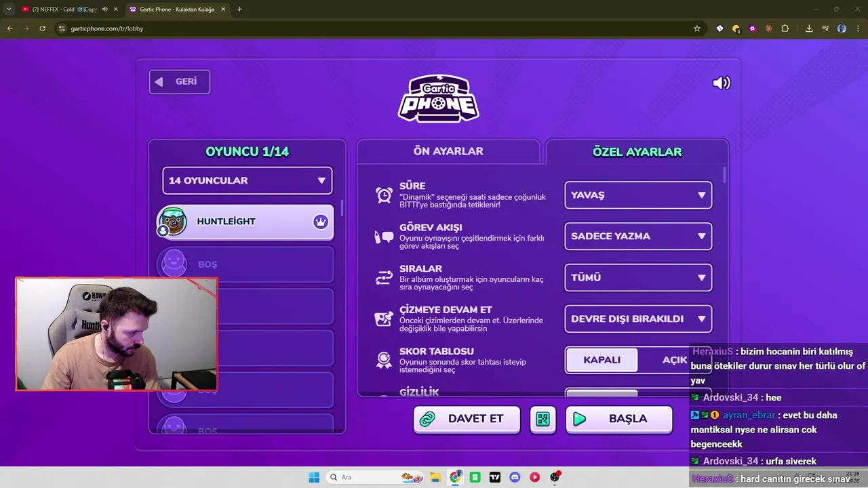868x488 pixels.
Task: Open Discord from taskbar
Action: 515,477
